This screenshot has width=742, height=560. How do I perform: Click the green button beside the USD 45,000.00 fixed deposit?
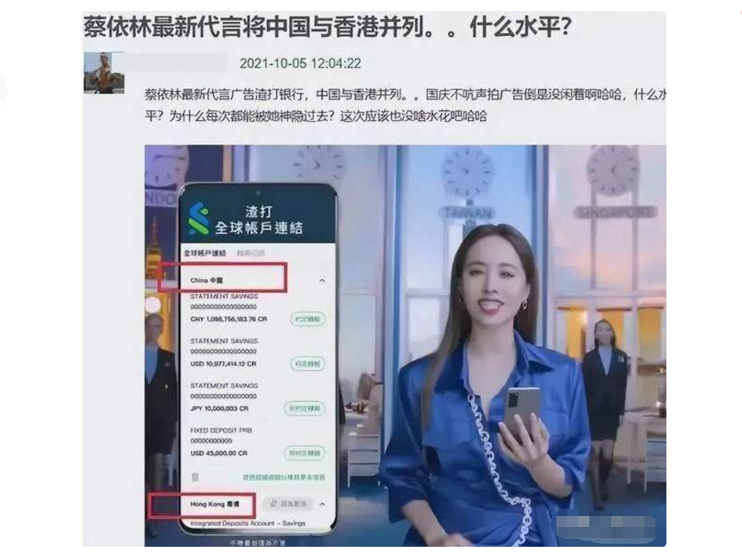pyautogui.click(x=305, y=454)
